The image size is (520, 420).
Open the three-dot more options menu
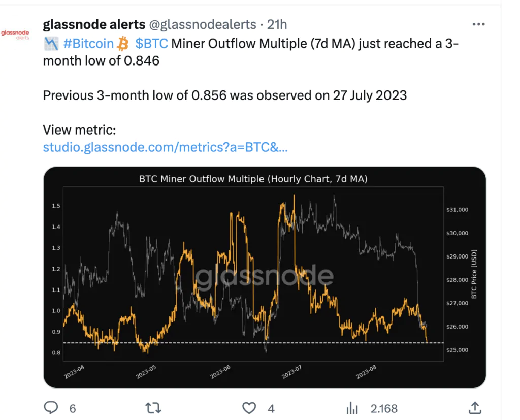(478, 24)
